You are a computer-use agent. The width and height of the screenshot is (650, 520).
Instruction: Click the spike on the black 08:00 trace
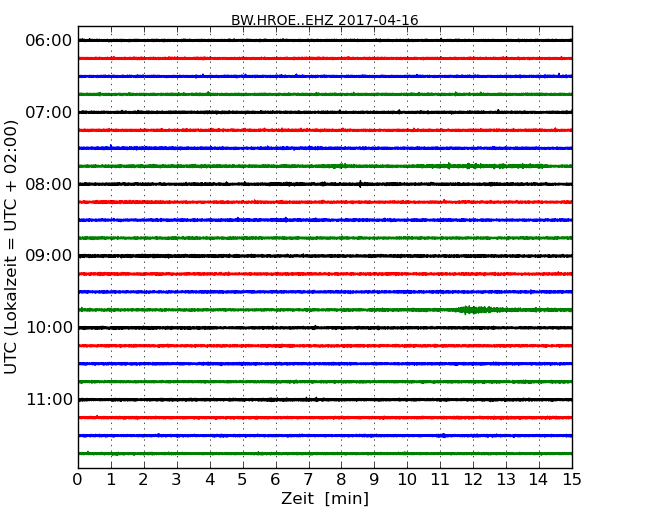point(360,184)
